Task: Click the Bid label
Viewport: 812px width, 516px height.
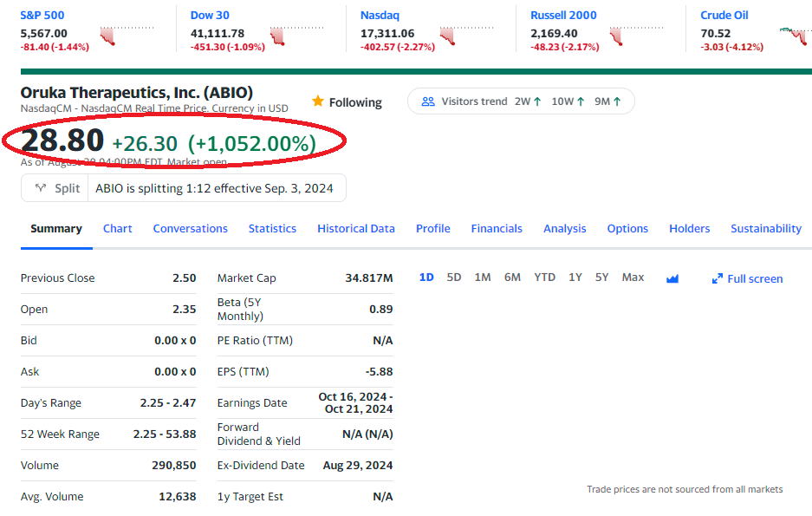Action: [x=29, y=340]
